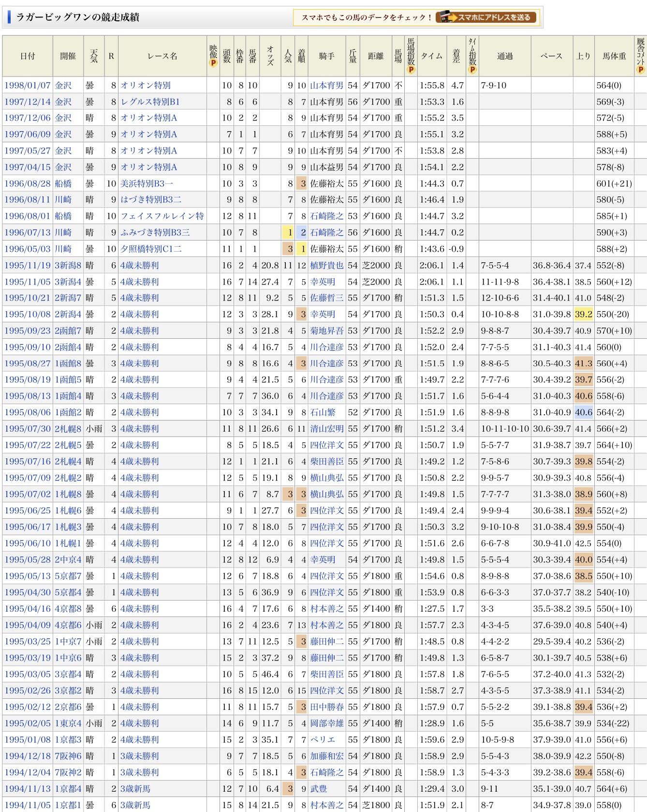Open jockey 田中勝春 profile link
This screenshot has height=812, width=647.
coord(327,707)
